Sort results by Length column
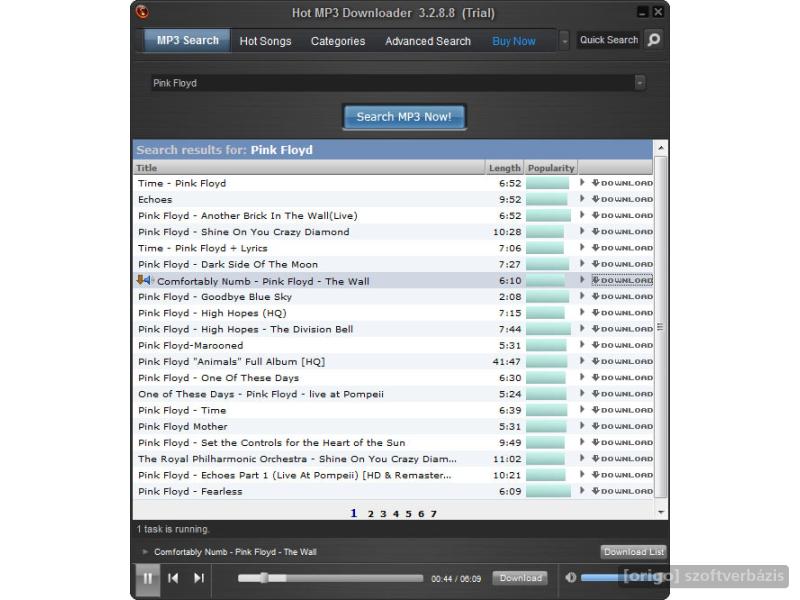The image size is (800, 600). (x=505, y=168)
